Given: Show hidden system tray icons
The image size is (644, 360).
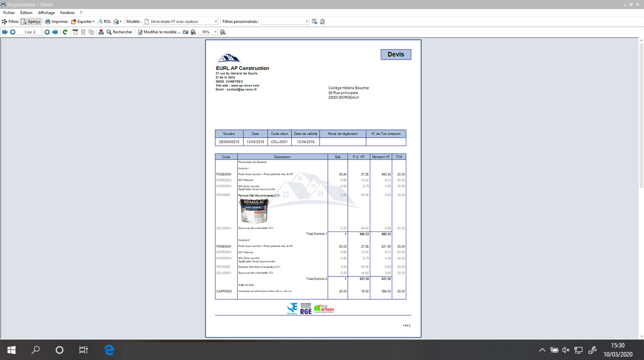Looking at the screenshot, I should [x=542, y=350].
